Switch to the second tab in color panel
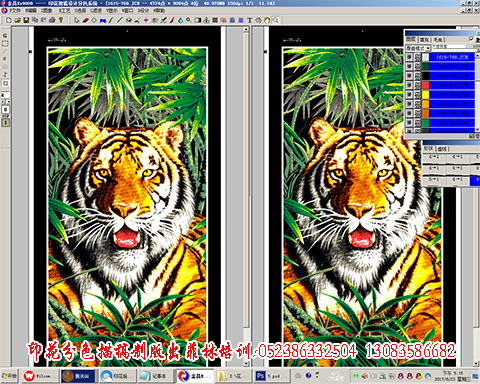480x384 pixels. (x=424, y=40)
